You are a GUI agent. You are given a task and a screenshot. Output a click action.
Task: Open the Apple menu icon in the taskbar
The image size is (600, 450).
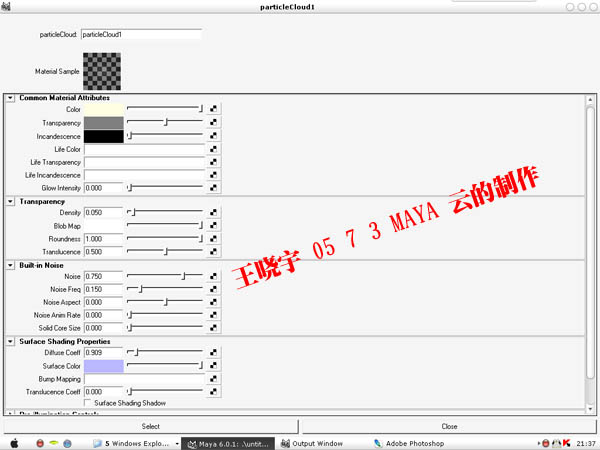click(x=14, y=443)
